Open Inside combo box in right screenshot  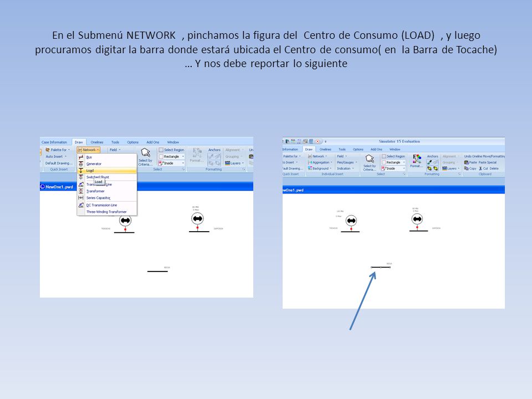(x=393, y=168)
